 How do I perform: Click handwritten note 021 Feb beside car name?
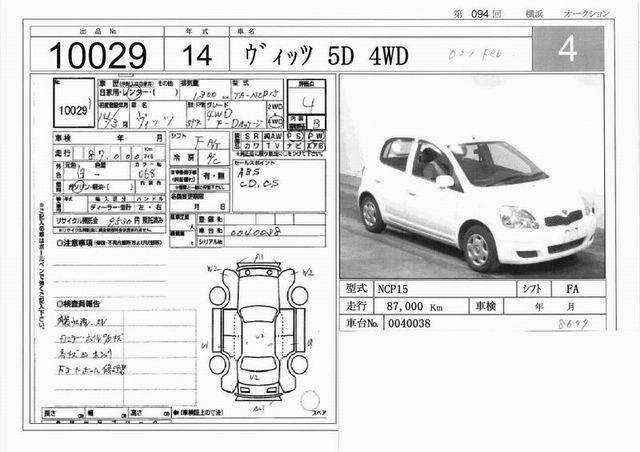pyautogui.click(x=476, y=54)
